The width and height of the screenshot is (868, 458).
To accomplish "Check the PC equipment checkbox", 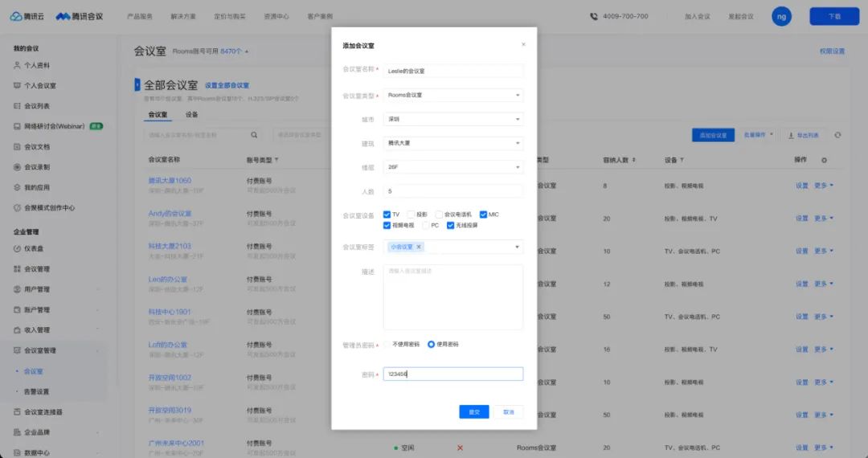I will coord(426,226).
